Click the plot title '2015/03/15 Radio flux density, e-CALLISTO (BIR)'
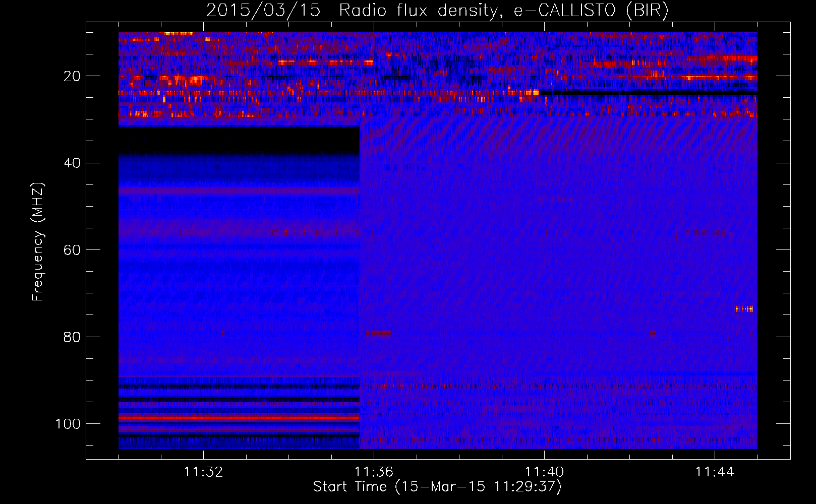Image resolution: width=816 pixels, height=504 pixels. pos(437,11)
